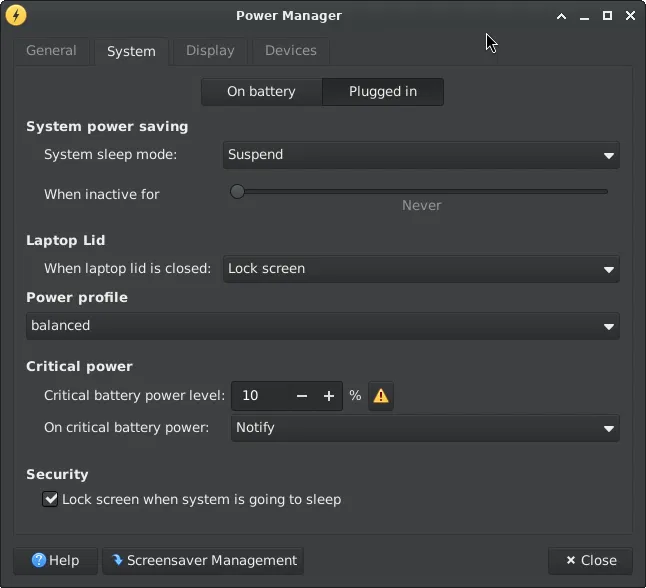This screenshot has height=588, width=646.
Task: Expand the System sleep mode dropdown
Action: [x=420, y=155]
